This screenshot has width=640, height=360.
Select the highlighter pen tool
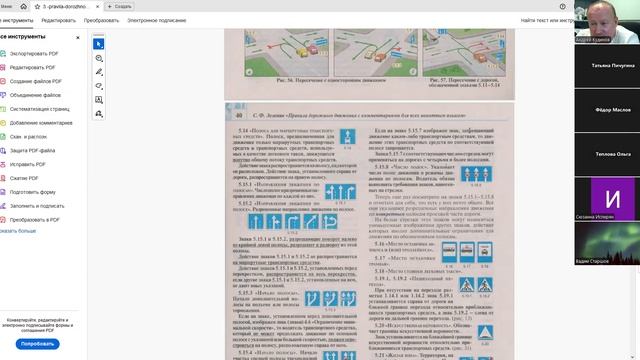click(x=98, y=72)
